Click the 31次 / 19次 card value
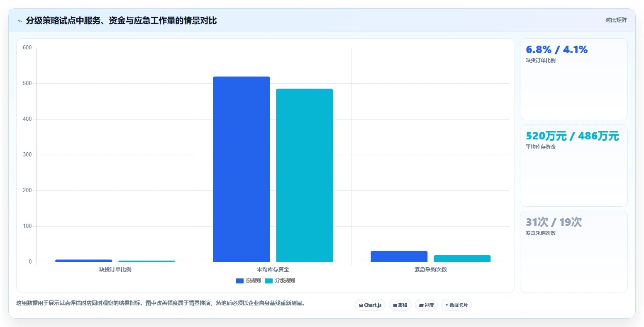The width and height of the screenshot is (644, 327). tap(554, 222)
